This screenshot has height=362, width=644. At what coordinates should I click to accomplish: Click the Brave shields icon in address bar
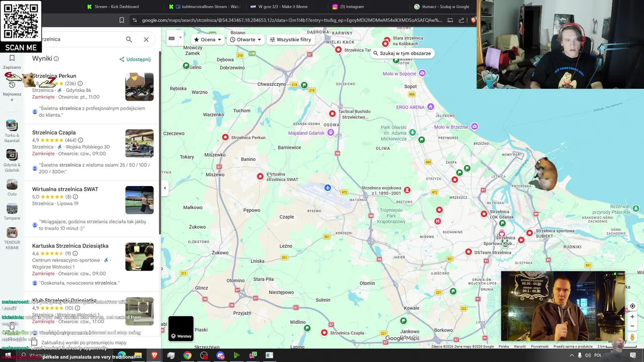pos(473,20)
